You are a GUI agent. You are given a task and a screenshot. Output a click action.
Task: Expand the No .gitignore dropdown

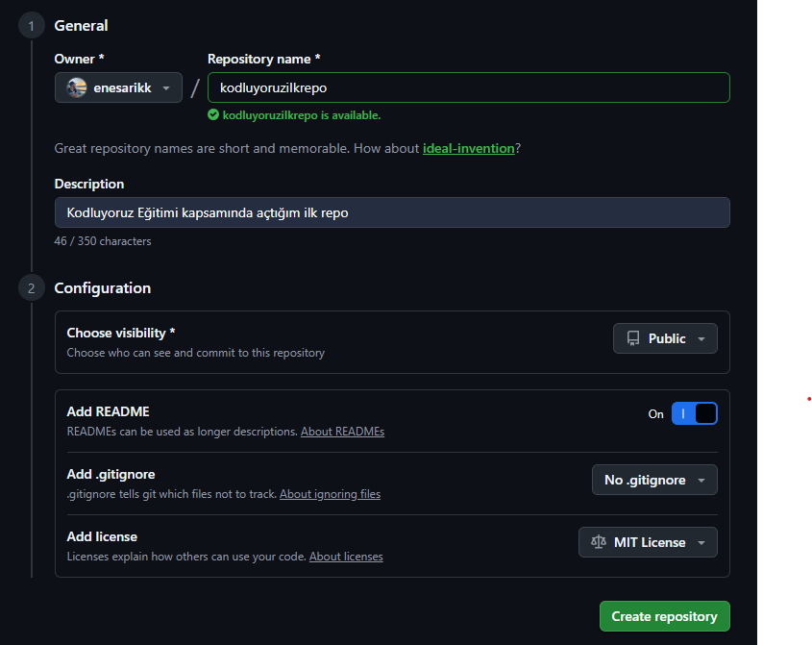(x=654, y=480)
